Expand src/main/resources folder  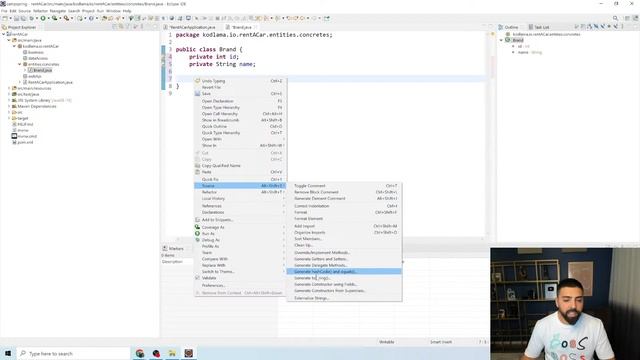pos(9,88)
